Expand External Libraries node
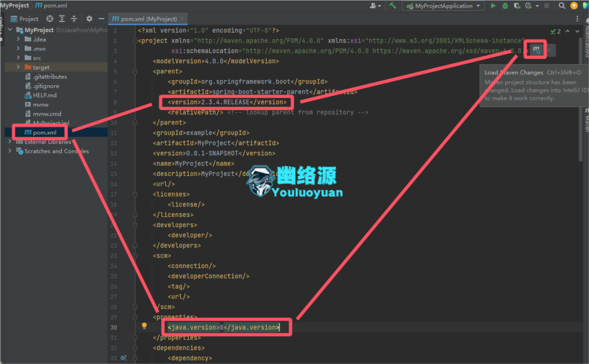 pyautogui.click(x=10, y=141)
